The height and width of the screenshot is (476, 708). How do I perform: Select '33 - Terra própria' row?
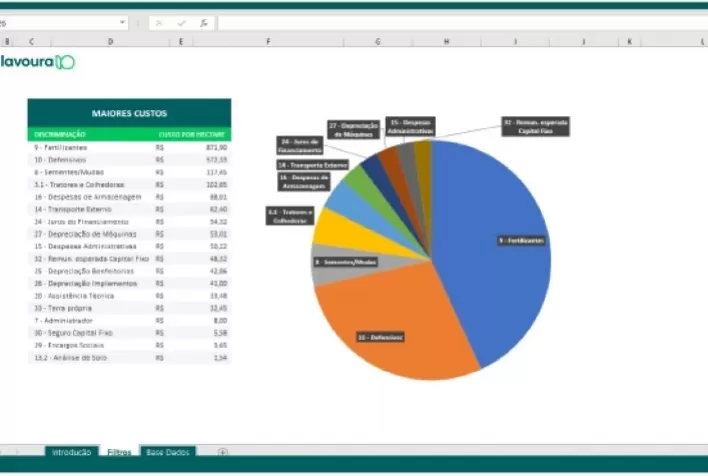[x=129, y=308]
